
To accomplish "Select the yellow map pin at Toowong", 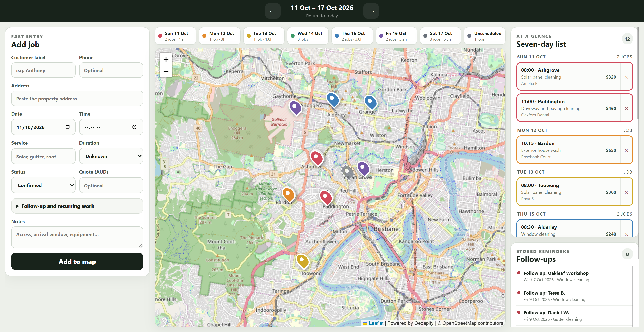I will (x=302, y=261).
